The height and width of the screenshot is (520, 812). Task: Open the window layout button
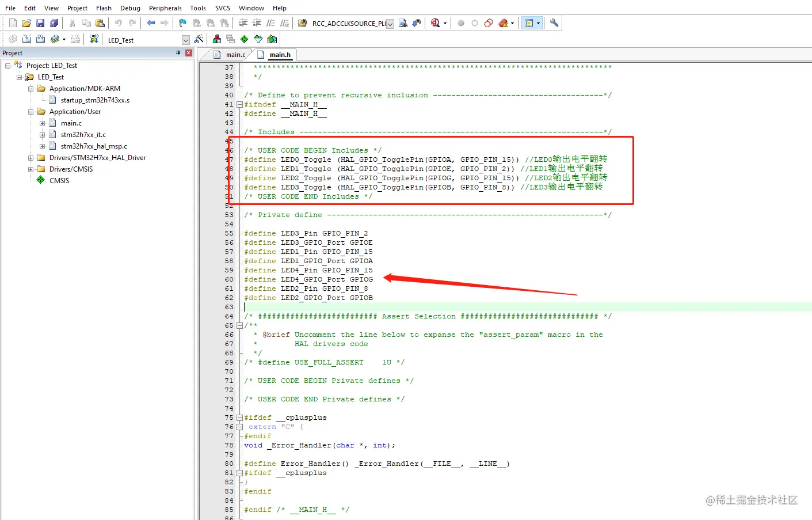pyautogui.click(x=529, y=23)
